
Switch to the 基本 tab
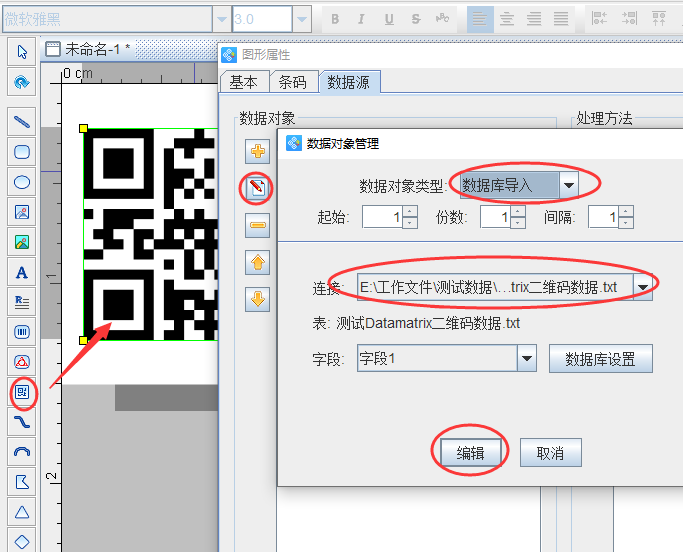click(x=243, y=82)
